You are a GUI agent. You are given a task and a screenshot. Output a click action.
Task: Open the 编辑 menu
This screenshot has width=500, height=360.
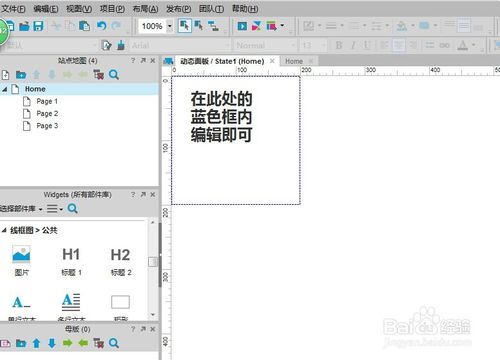tap(46, 9)
